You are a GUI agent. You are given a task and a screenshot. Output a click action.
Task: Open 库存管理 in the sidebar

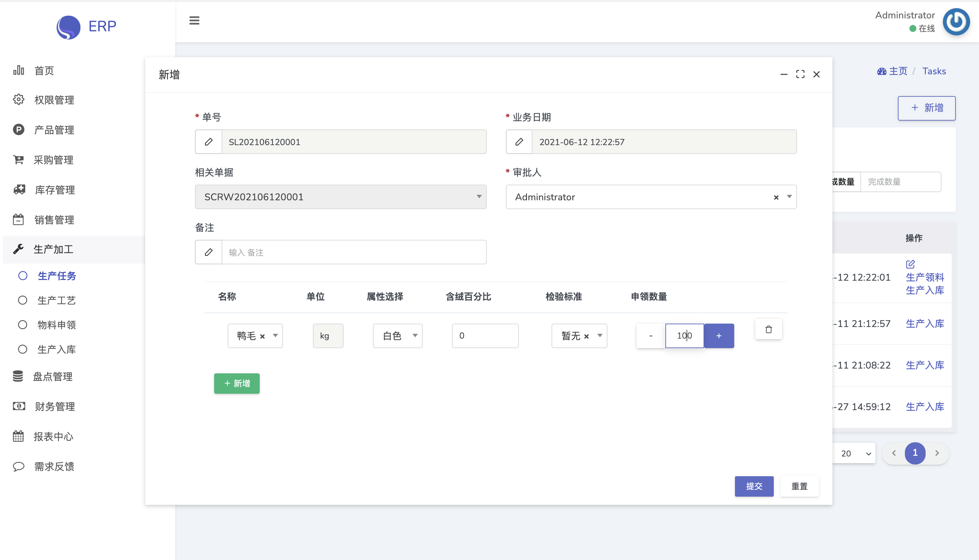click(55, 190)
